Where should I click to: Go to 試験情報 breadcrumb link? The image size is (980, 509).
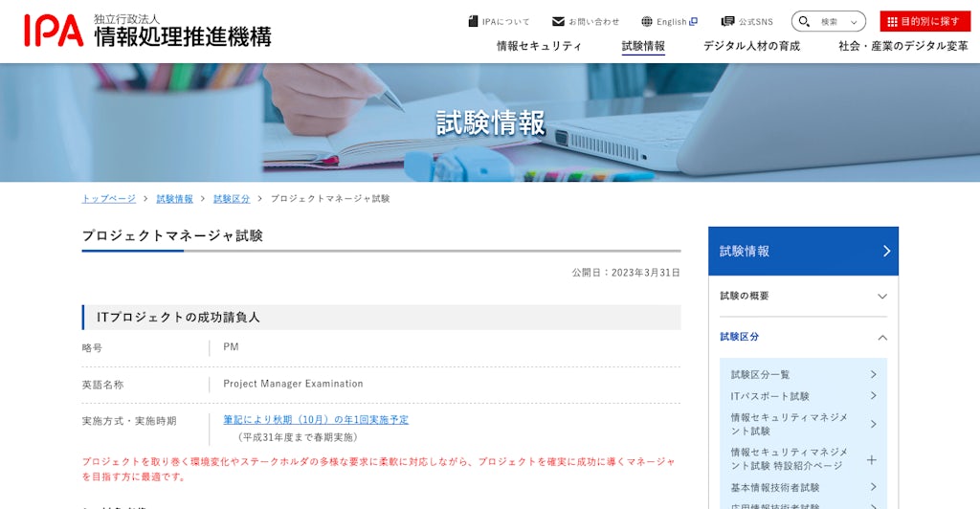(x=174, y=199)
